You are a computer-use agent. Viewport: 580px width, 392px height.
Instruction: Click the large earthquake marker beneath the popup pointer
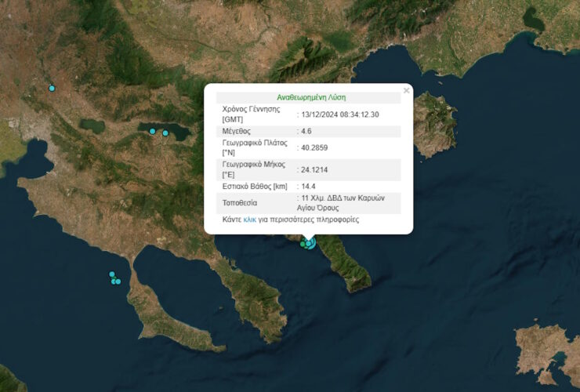click(310, 244)
